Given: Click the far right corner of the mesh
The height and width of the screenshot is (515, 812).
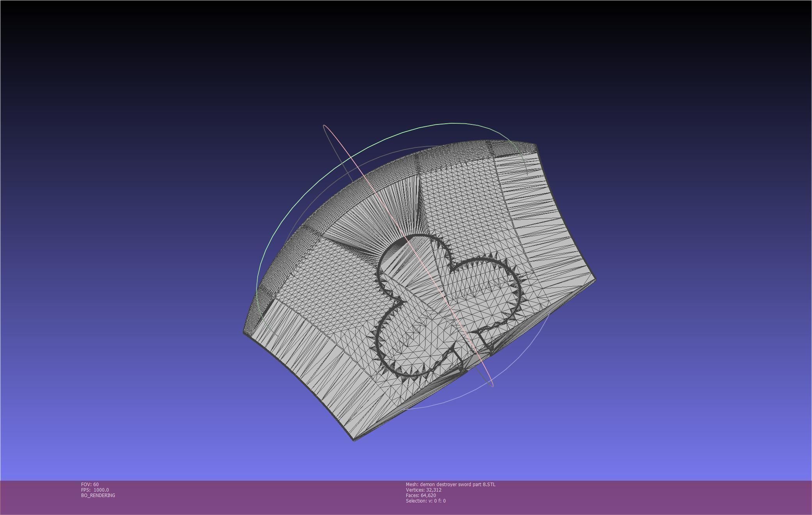Looking at the screenshot, I should (x=595, y=279).
